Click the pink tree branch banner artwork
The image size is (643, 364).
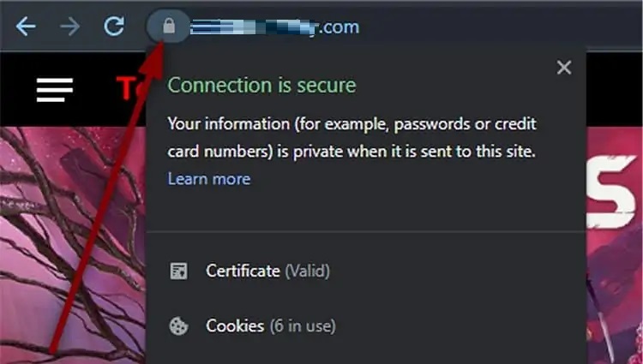pos(69,214)
